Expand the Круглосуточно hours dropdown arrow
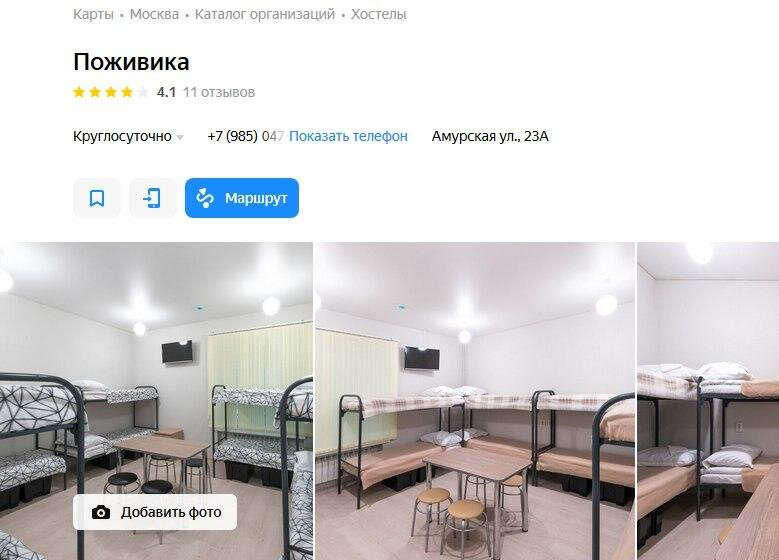This screenshot has width=779, height=560. (x=180, y=137)
